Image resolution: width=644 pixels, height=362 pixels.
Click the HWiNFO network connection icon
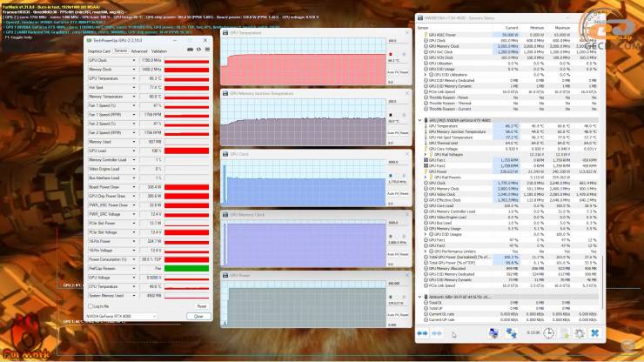pos(512,333)
